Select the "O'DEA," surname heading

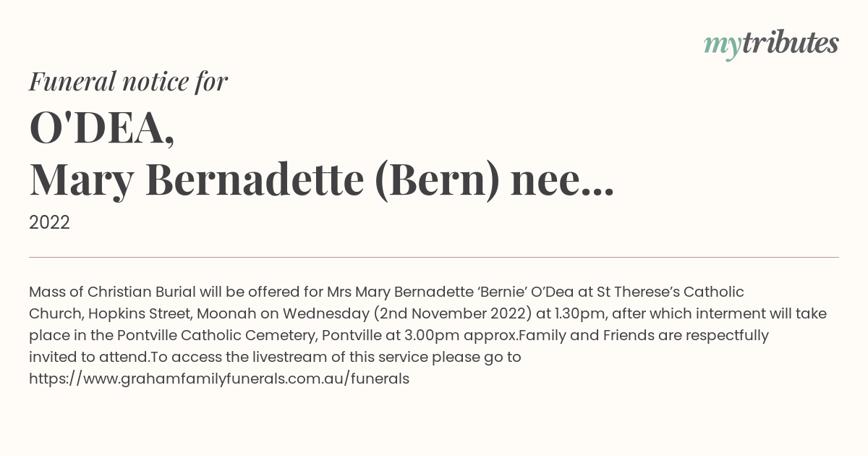102,130
